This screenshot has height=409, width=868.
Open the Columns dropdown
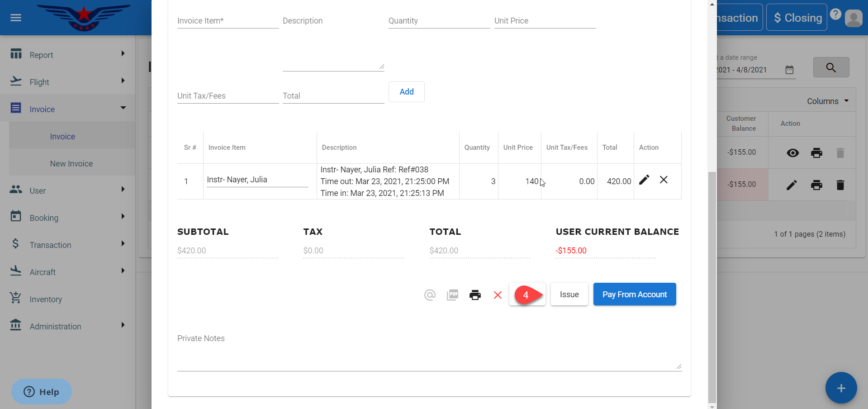coord(827,101)
